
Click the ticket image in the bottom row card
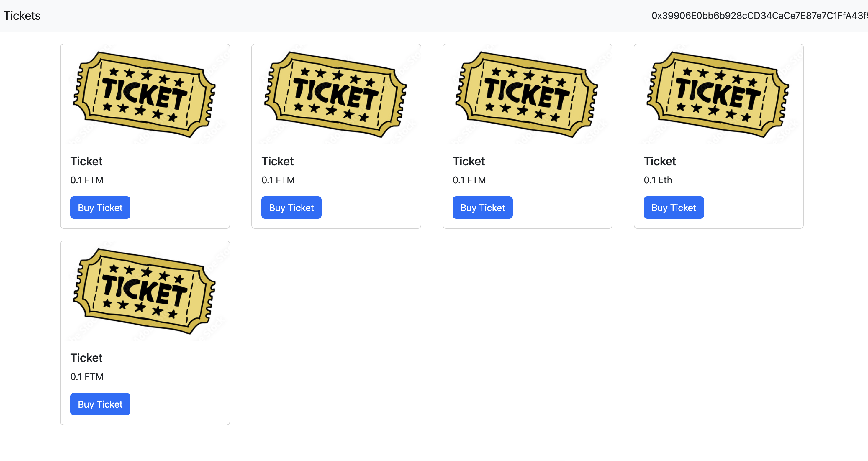145,291
